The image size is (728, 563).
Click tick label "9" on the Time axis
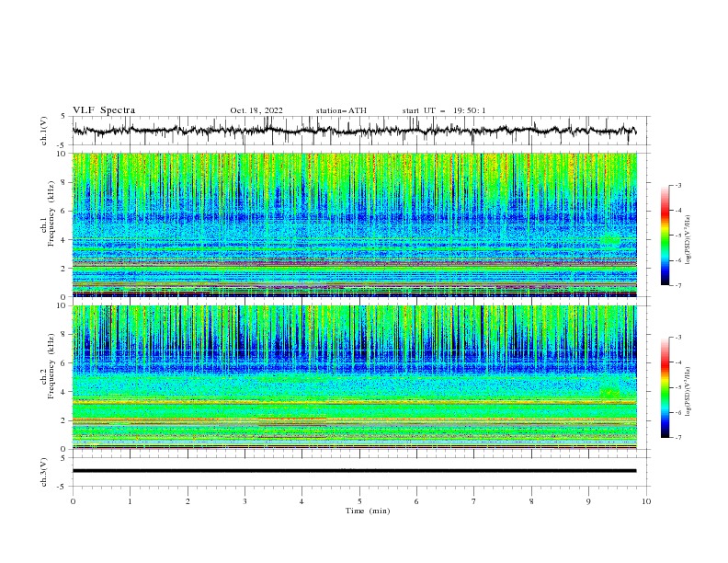[588, 501]
